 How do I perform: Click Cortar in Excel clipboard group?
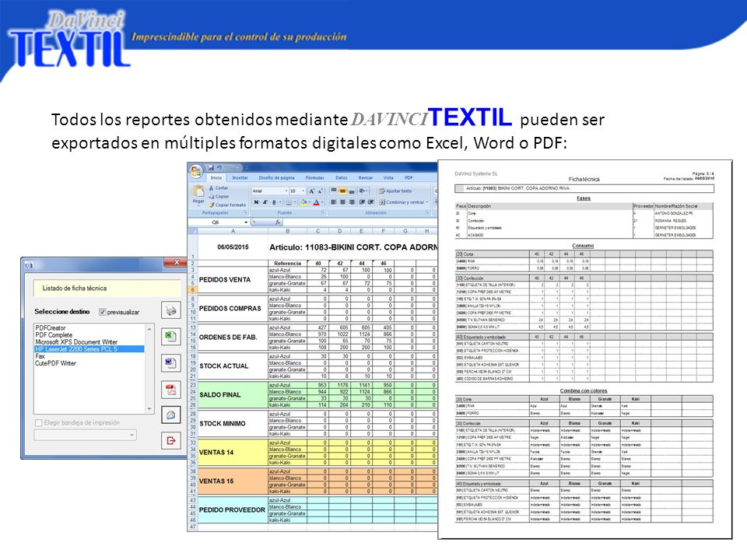(219, 188)
